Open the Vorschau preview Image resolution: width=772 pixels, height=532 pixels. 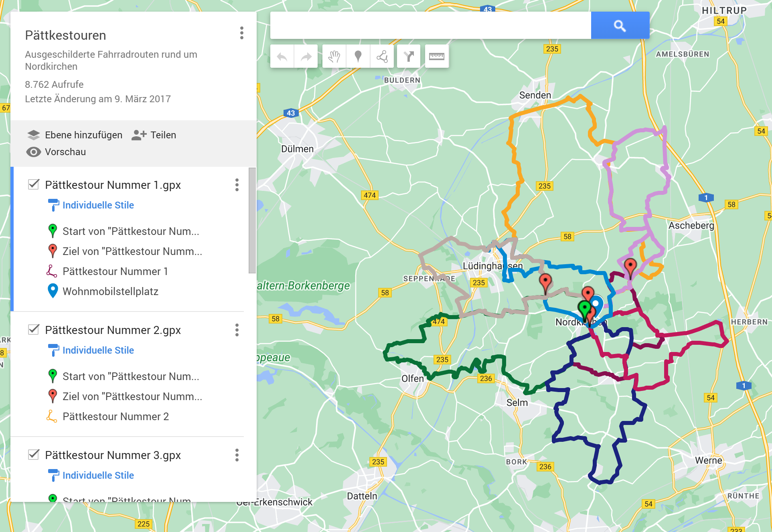click(56, 152)
